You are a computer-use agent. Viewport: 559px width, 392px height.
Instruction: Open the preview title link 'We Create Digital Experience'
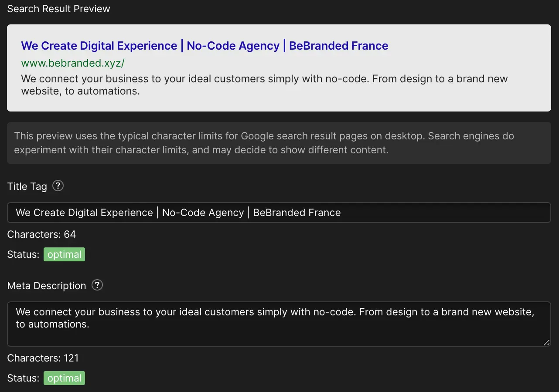tap(205, 46)
